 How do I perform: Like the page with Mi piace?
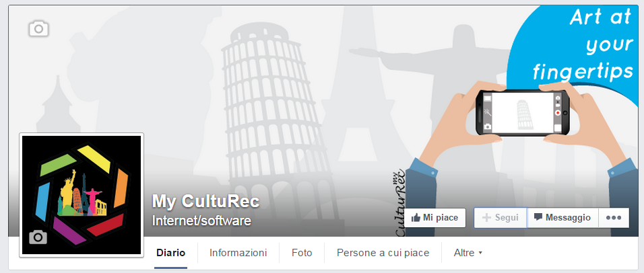pyautogui.click(x=435, y=218)
